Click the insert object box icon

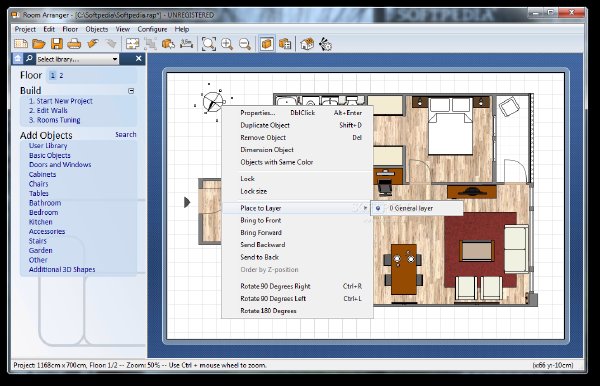(168, 44)
